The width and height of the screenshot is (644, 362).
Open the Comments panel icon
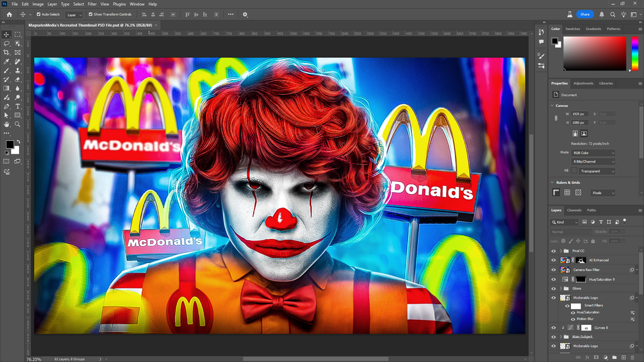click(541, 42)
